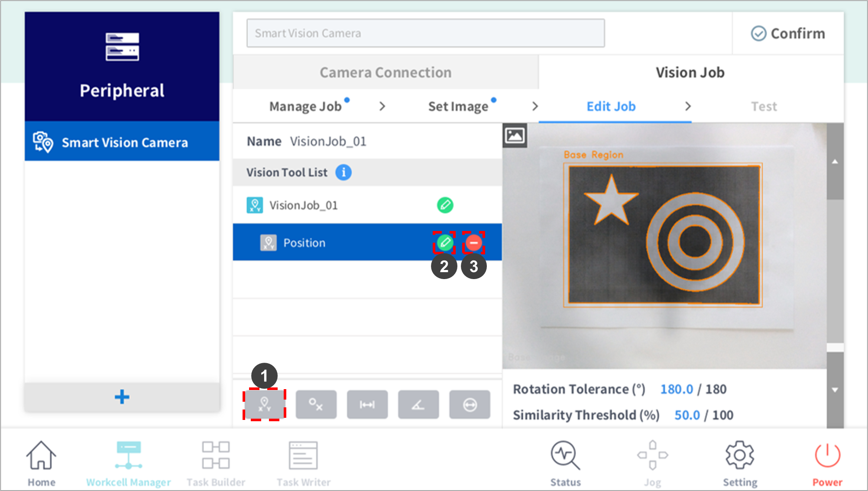Add the angle measurement tool

pos(418,404)
